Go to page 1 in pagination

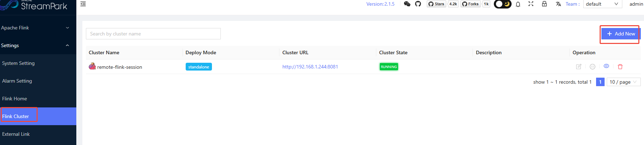tap(600, 82)
